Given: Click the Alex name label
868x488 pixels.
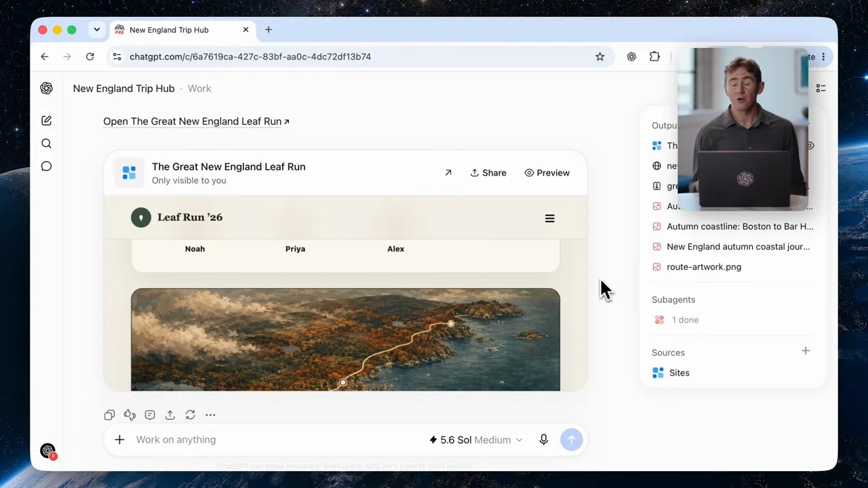Looking at the screenshot, I should tap(395, 249).
